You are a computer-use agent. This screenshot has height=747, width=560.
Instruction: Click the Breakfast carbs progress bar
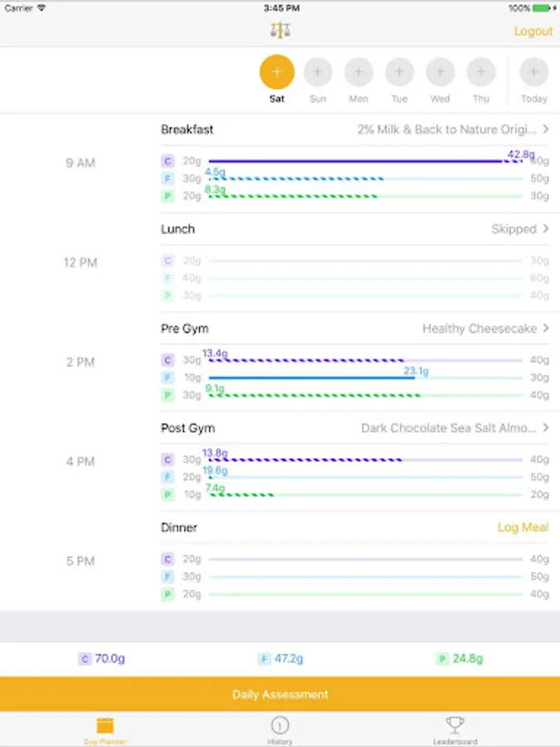tap(365, 161)
